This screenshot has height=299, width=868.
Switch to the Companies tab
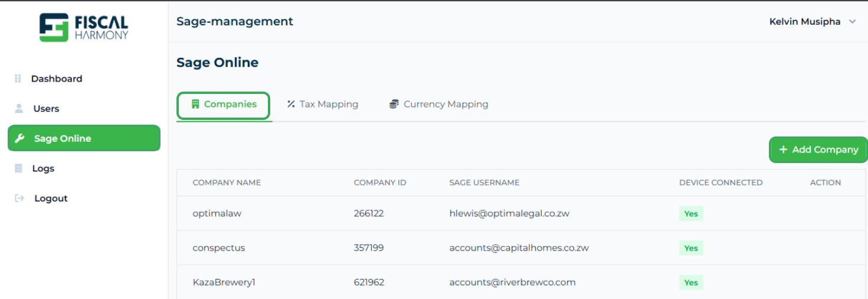pos(224,105)
